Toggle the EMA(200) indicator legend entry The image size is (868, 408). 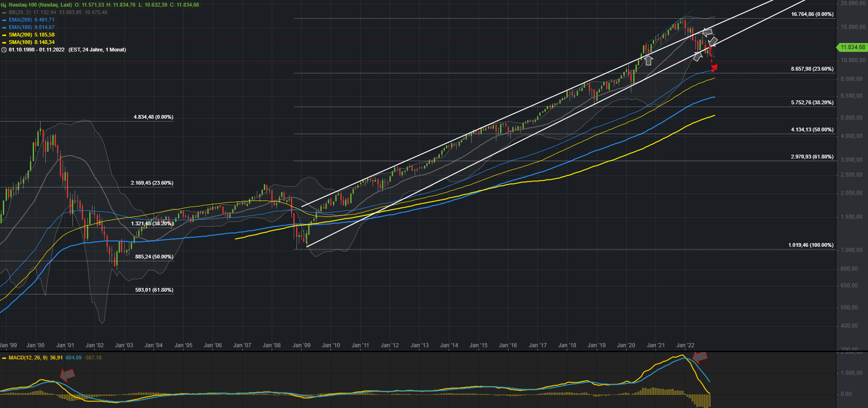click(x=31, y=20)
